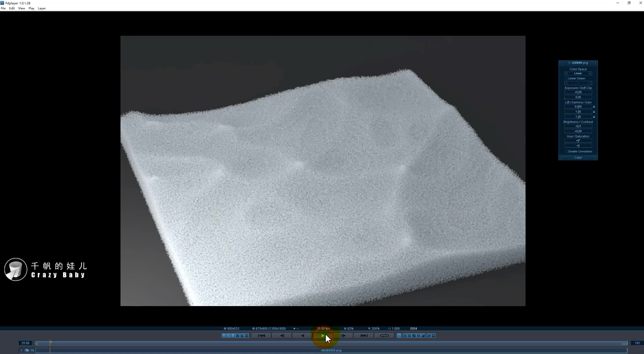The width and height of the screenshot is (644, 354).
Task: Enable the Linear Cineon checkbox
Action: pos(566,78)
